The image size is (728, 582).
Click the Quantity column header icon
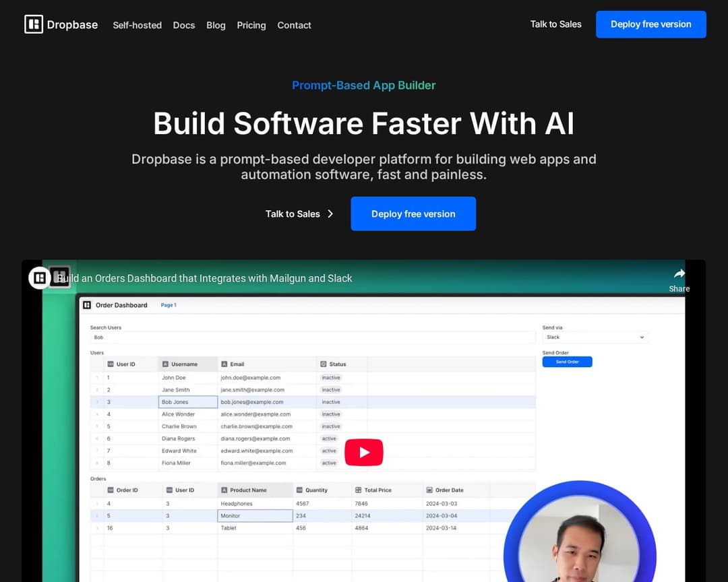[299, 490]
